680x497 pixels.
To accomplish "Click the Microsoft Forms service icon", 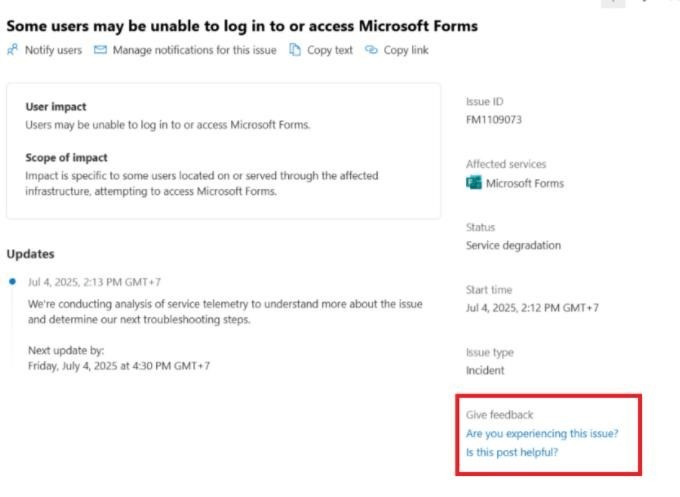I will (x=474, y=183).
